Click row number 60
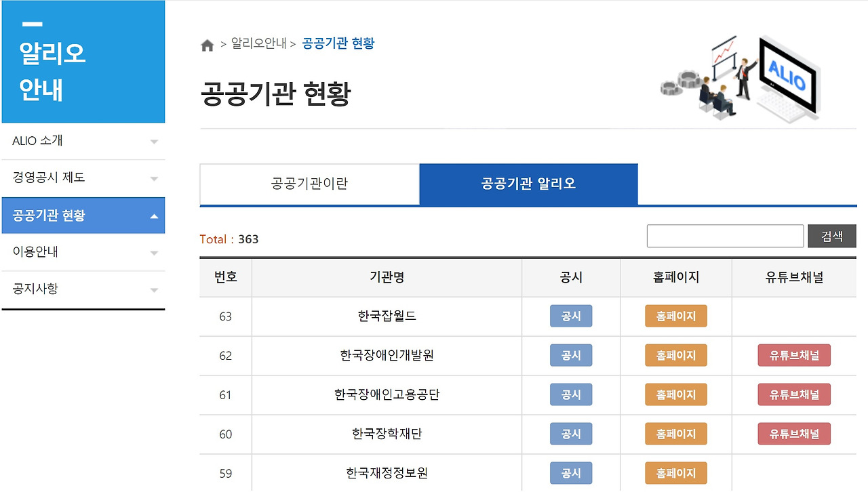This screenshot has height=492, width=868. click(226, 434)
